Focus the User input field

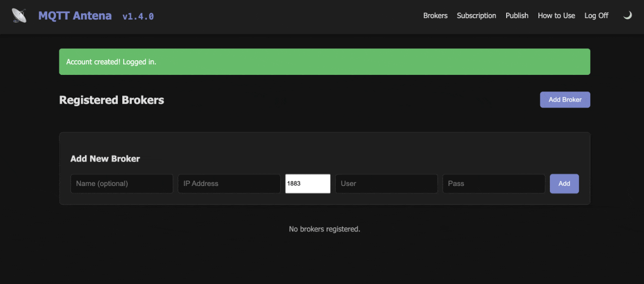tap(386, 183)
